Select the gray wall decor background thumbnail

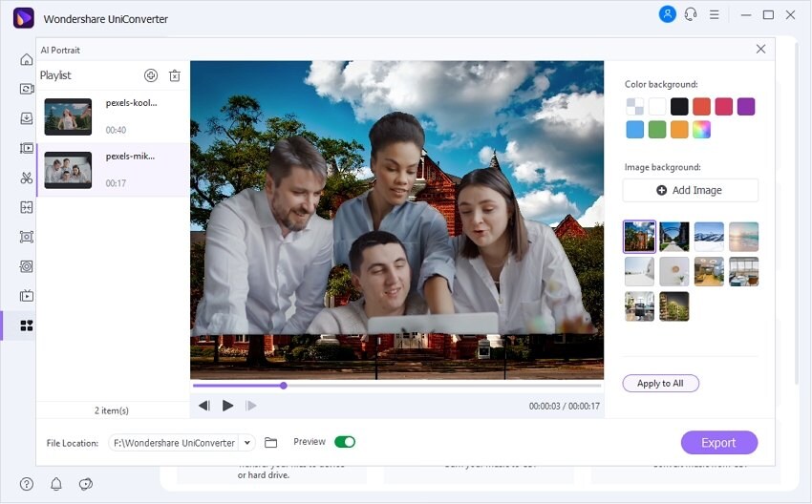[674, 271]
